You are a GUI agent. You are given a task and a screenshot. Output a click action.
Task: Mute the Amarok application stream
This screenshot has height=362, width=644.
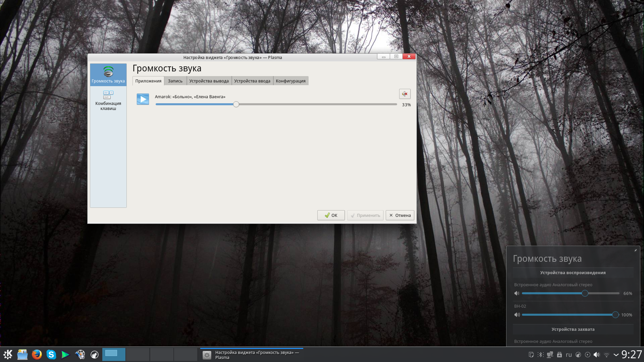point(405,94)
